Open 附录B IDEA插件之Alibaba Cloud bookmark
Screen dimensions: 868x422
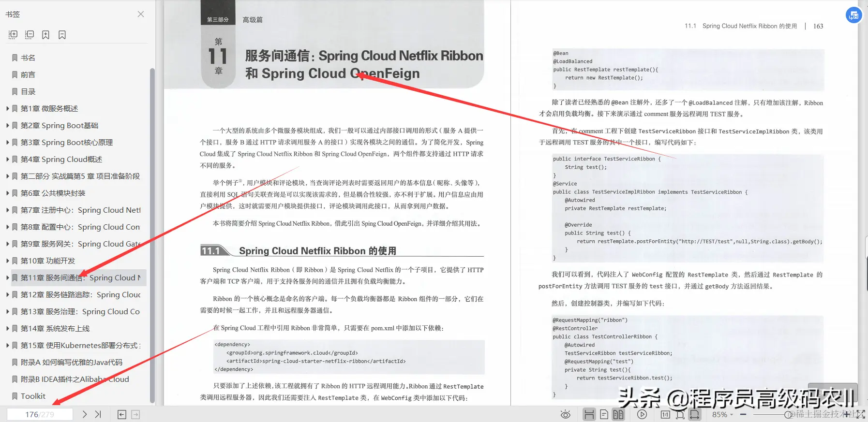pos(75,379)
